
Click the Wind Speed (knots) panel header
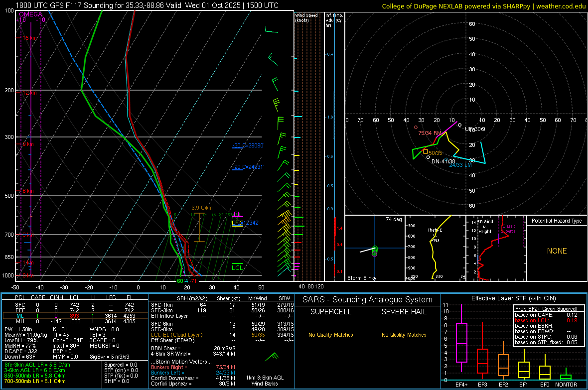[306, 17]
